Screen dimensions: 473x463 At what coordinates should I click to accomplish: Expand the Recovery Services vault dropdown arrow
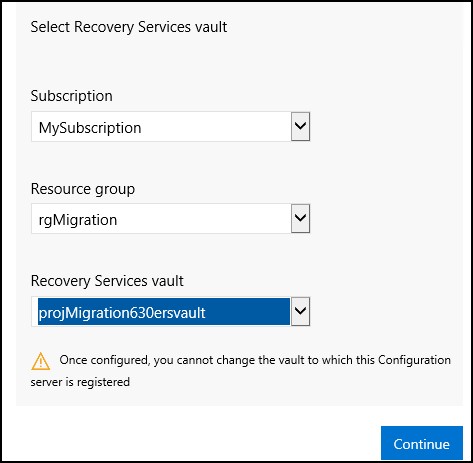300,311
